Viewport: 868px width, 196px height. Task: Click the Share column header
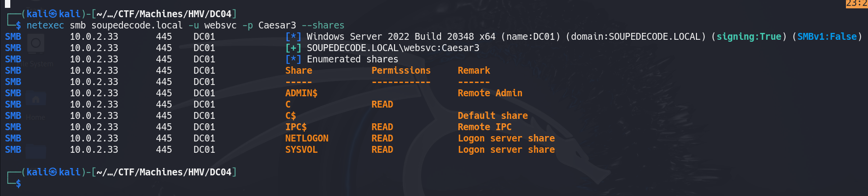click(x=298, y=71)
